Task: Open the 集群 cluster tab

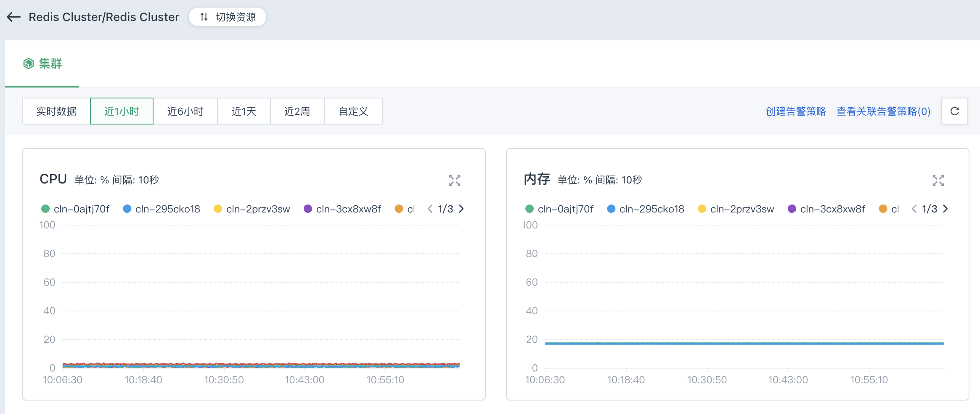Action: click(x=42, y=64)
